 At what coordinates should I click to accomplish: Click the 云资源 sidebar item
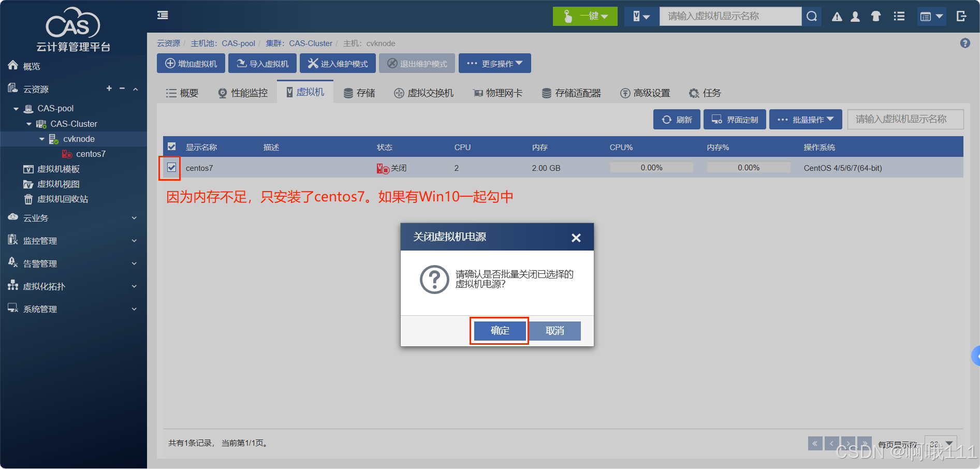point(36,89)
